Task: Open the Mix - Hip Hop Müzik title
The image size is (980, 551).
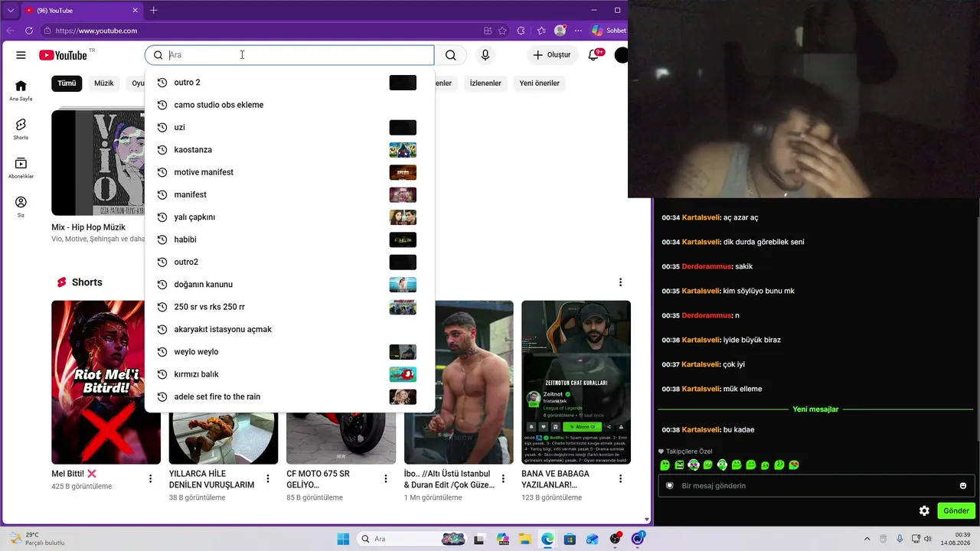Action: 89,227
